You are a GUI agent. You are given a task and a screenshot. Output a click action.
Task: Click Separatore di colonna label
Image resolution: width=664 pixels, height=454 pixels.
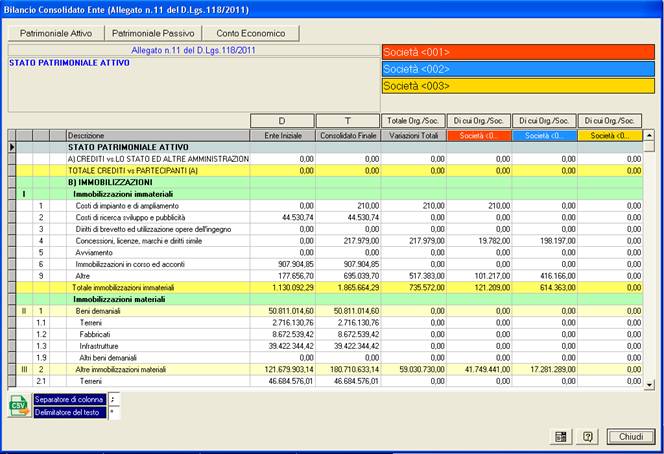click(x=69, y=399)
